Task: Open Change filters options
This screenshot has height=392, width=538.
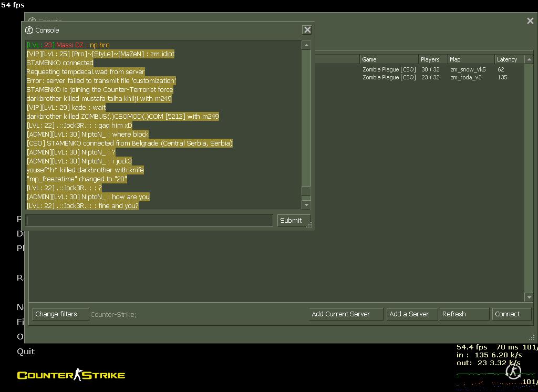Action: pyautogui.click(x=60, y=314)
